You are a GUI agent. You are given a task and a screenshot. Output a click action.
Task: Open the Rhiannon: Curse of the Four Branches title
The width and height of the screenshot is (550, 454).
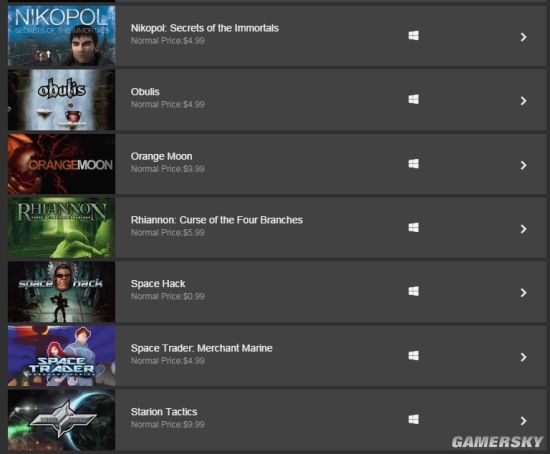[216, 220]
